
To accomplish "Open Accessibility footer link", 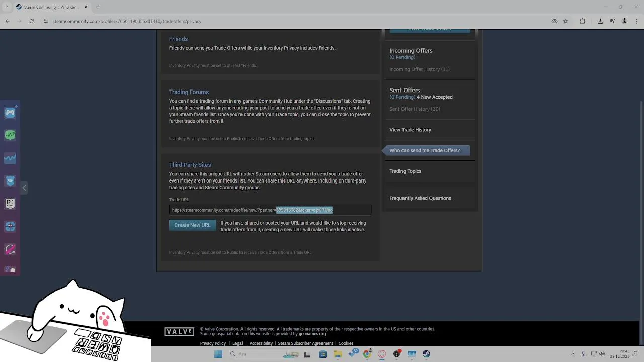I will click(261, 343).
